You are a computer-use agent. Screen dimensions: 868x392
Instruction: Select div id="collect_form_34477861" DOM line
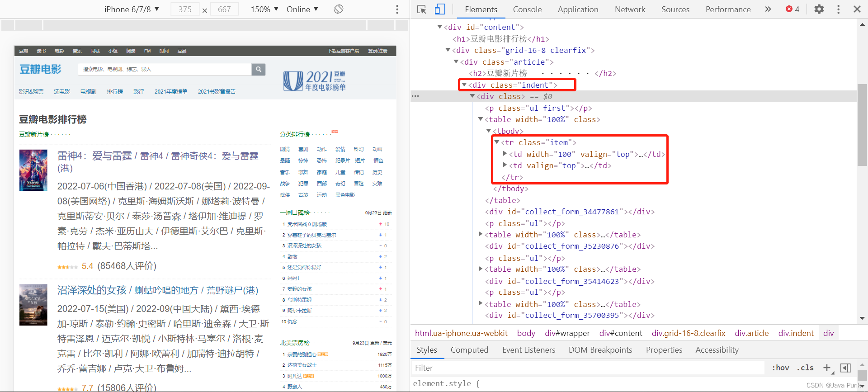pyautogui.click(x=570, y=212)
